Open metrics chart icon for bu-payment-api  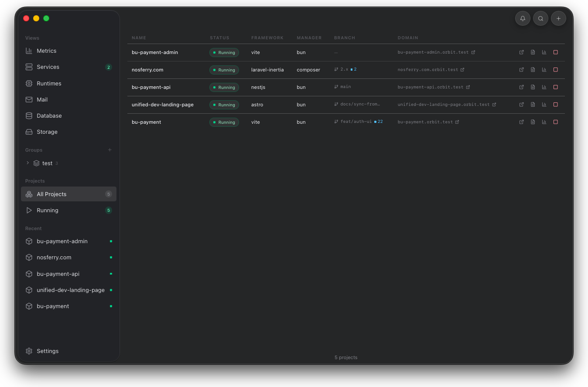click(544, 87)
